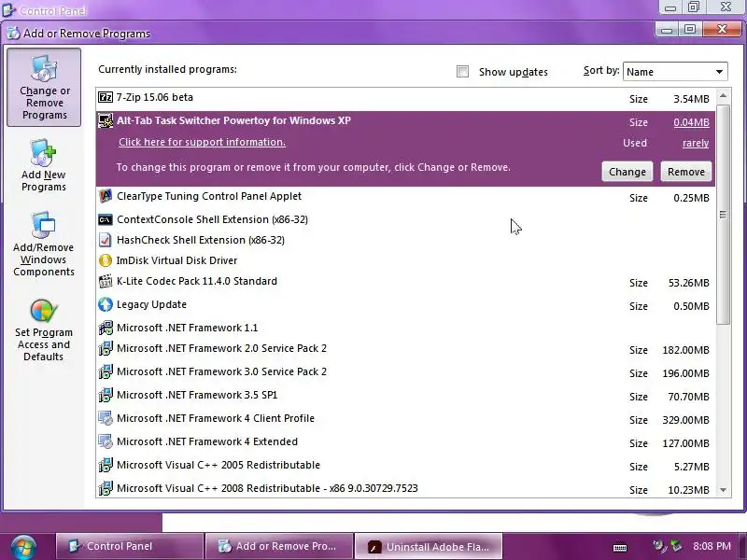Open the Click here for support information link
The height and width of the screenshot is (560, 747).
pos(202,142)
